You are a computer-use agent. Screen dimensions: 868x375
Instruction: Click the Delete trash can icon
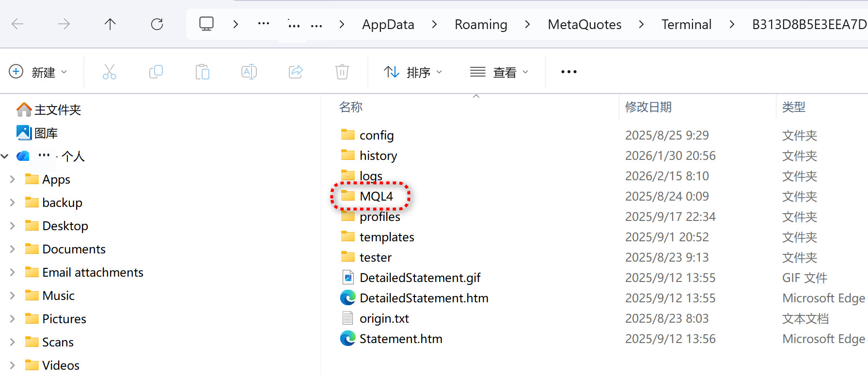tap(342, 72)
